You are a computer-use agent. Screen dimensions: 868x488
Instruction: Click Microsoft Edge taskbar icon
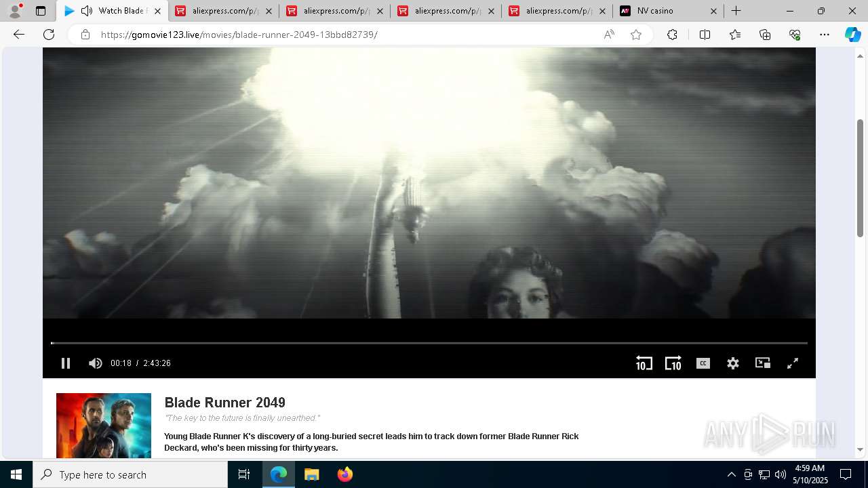279,474
